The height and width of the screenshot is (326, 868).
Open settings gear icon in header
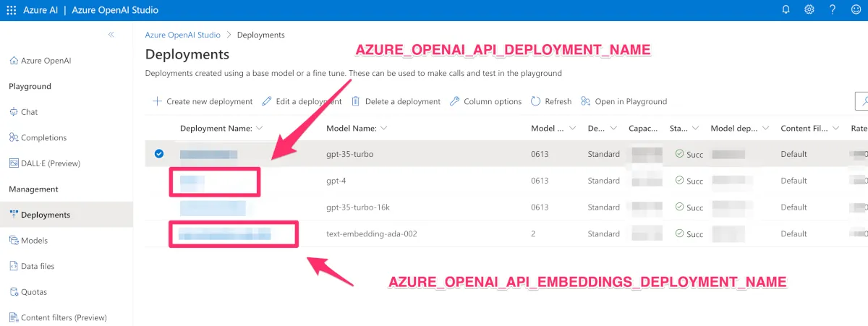point(809,10)
